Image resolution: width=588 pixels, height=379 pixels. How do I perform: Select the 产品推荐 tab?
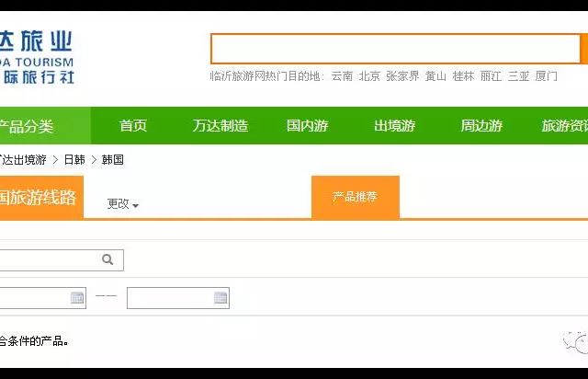click(x=356, y=197)
